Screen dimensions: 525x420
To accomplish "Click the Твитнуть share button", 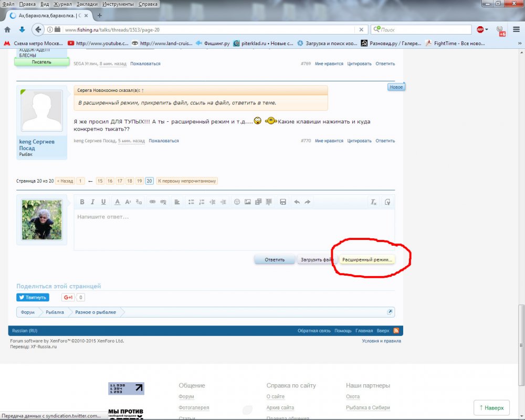I will click(x=33, y=297).
